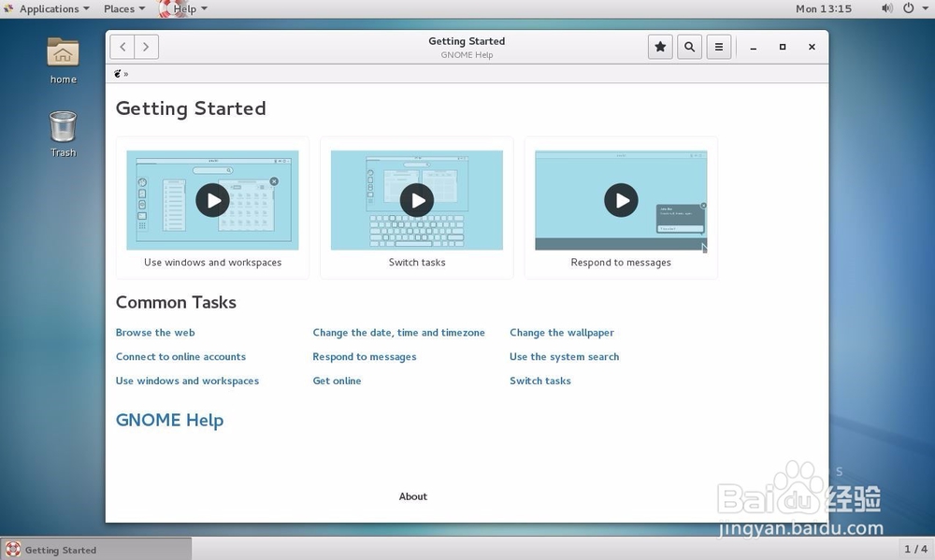Open the Help menu in top bar
Screen dimensions: 935x560
[x=183, y=9]
